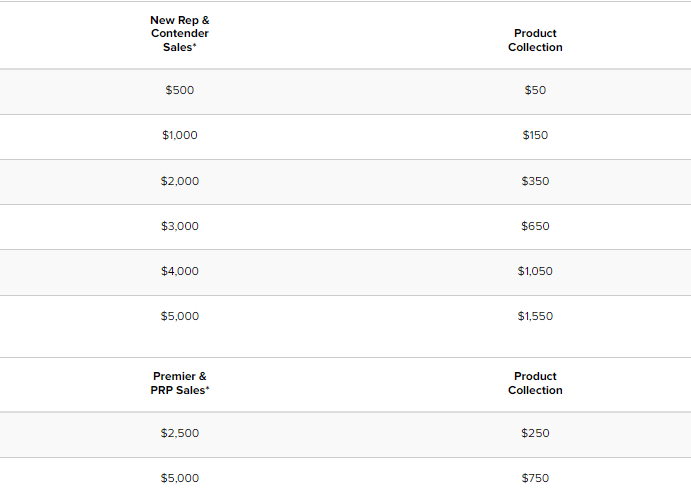The image size is (691, 495).
Task: Select the $50 product collection cell
Action: [535, 90]
